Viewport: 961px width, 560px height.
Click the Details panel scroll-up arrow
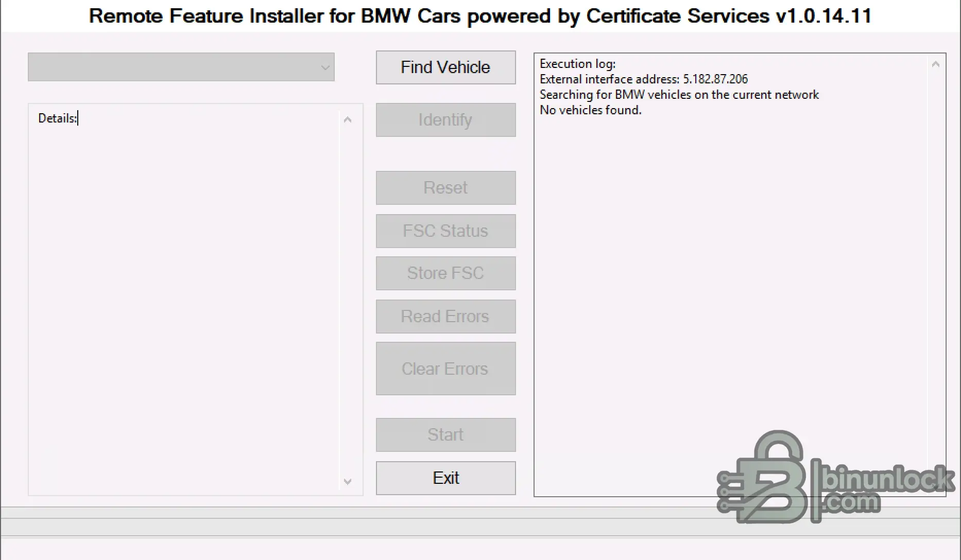(348, 120)
